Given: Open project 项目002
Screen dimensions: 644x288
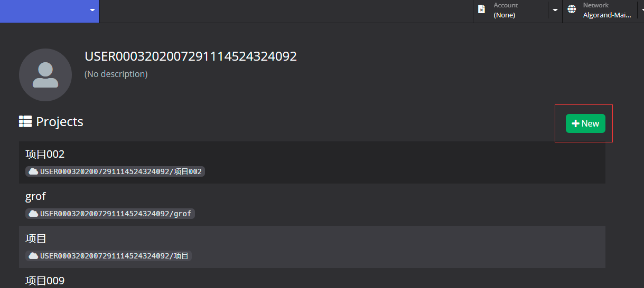Looking at the screenshot, I should 312,162.
